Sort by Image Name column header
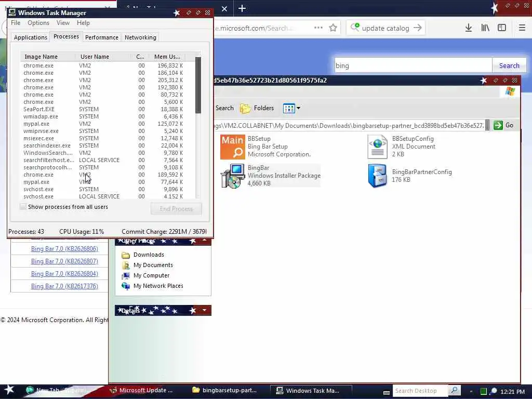This screenshot has height=399, width=532. 48,57
